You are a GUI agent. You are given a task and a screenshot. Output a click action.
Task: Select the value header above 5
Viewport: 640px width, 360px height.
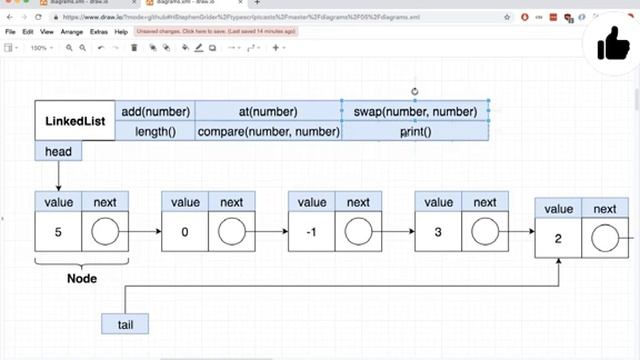(58, 202)
